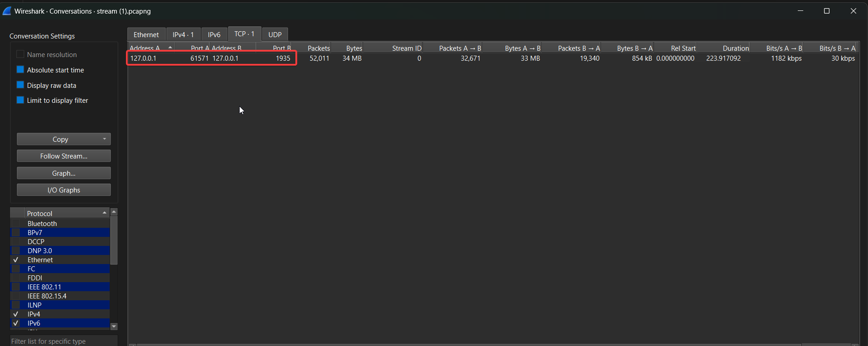This screenshot has width=868, height=346.
Task: Click the I/O Graphs button
Action: coord(64,190)
